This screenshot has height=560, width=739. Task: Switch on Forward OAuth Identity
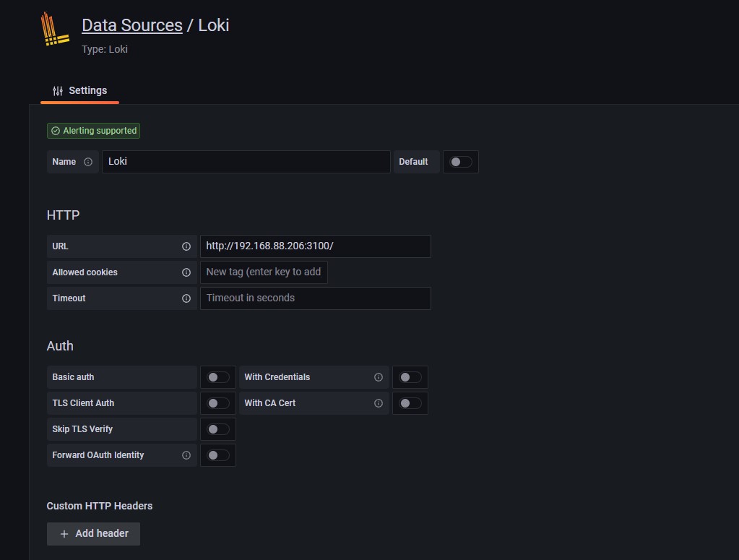point(218,455)
